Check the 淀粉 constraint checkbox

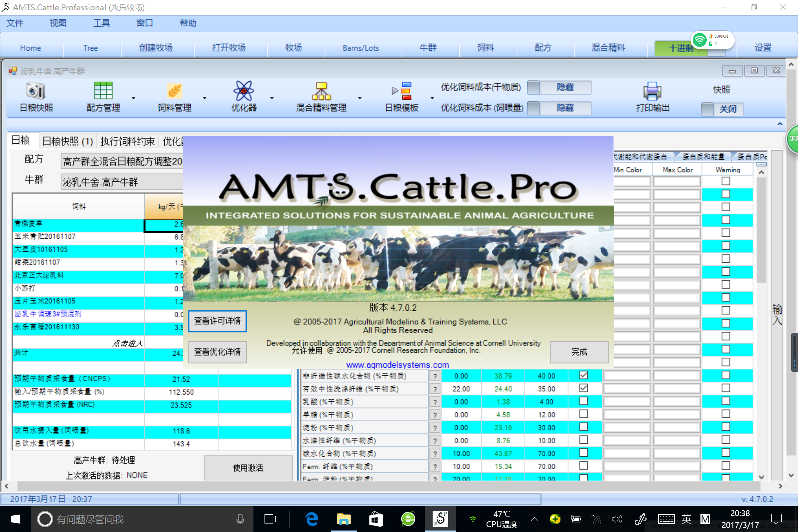click(583, 427)
